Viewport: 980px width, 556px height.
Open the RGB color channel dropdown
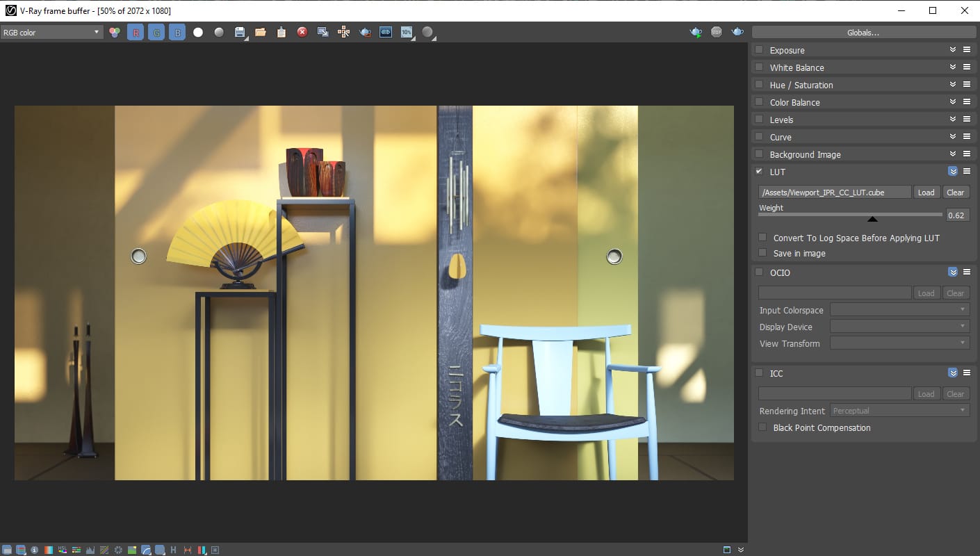pos(51,32)
